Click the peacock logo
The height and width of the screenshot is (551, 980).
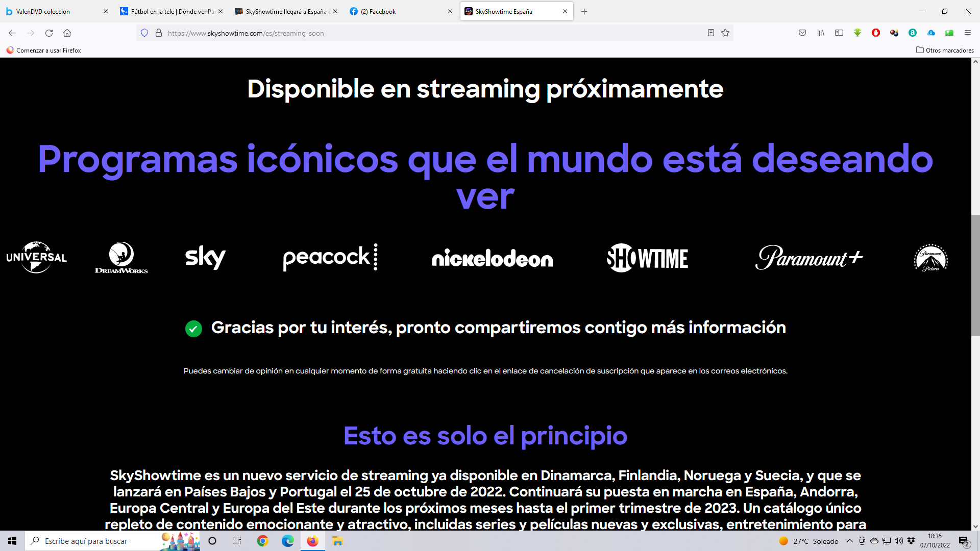point(330,258)
